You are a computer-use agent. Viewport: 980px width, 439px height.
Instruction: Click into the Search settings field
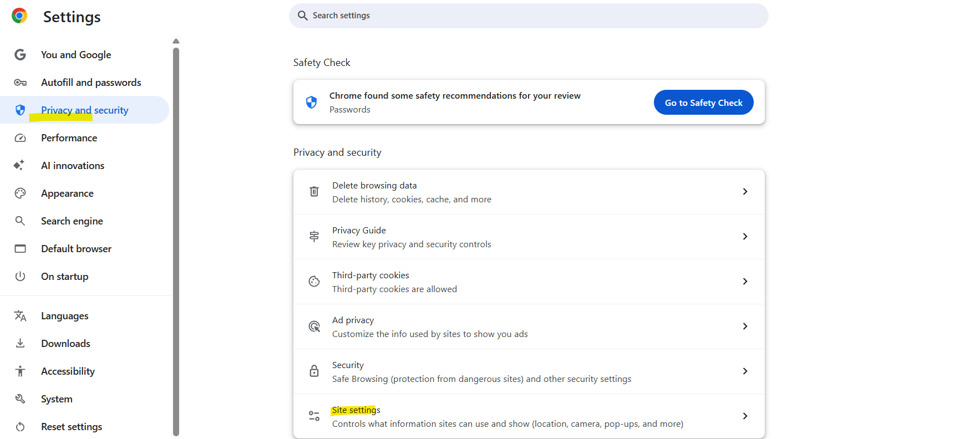click(x=529, y=16)
